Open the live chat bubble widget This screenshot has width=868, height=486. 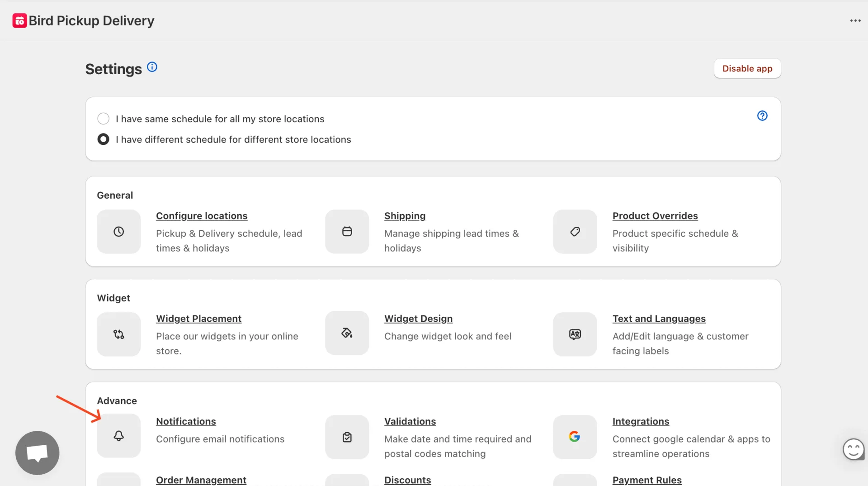click(x=37, y=453)
